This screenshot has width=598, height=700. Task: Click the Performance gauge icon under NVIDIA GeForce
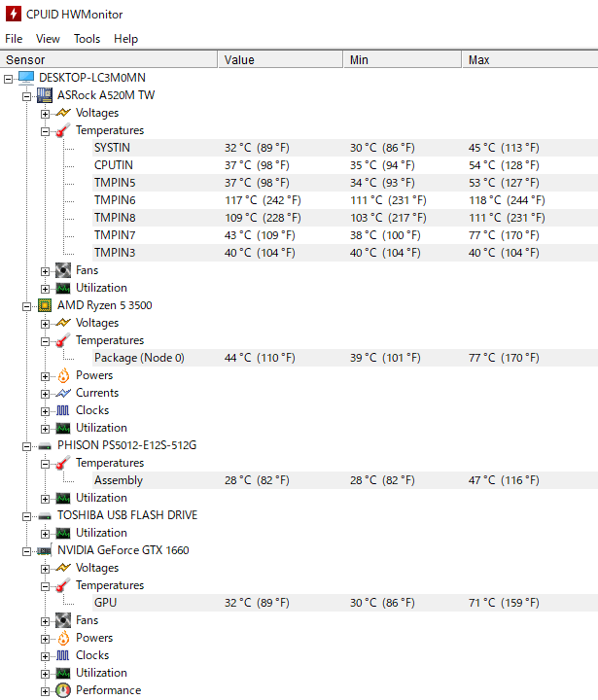tap(63, 690)
